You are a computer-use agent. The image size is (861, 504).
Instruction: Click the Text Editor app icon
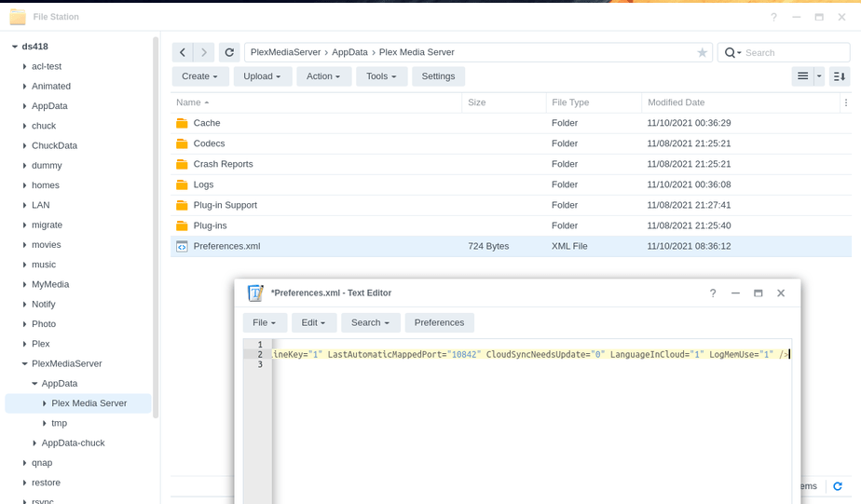pyautogui.click(x=255, y=293)
